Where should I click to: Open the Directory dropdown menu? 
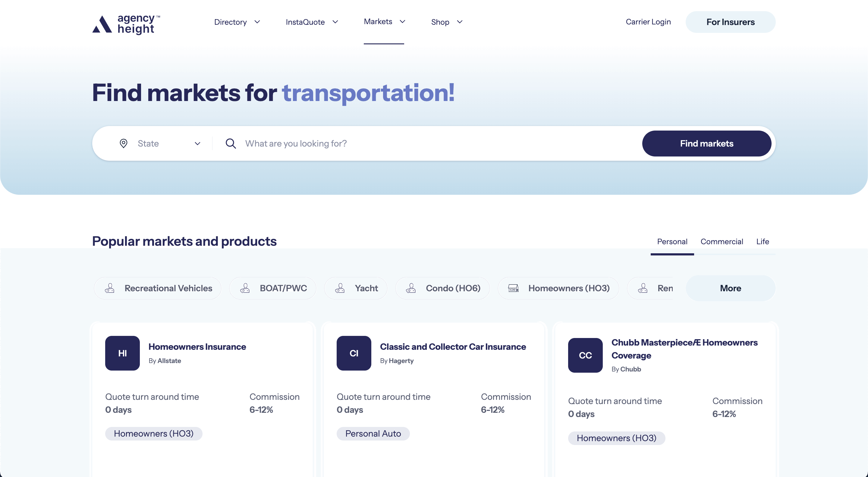coord(237,22)
